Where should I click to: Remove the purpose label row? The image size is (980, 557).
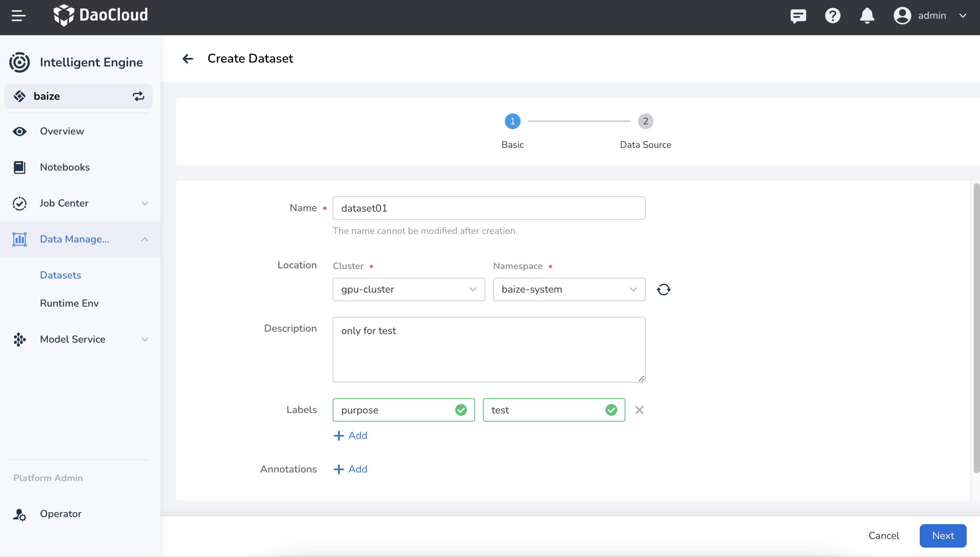[x=639, y=410]
